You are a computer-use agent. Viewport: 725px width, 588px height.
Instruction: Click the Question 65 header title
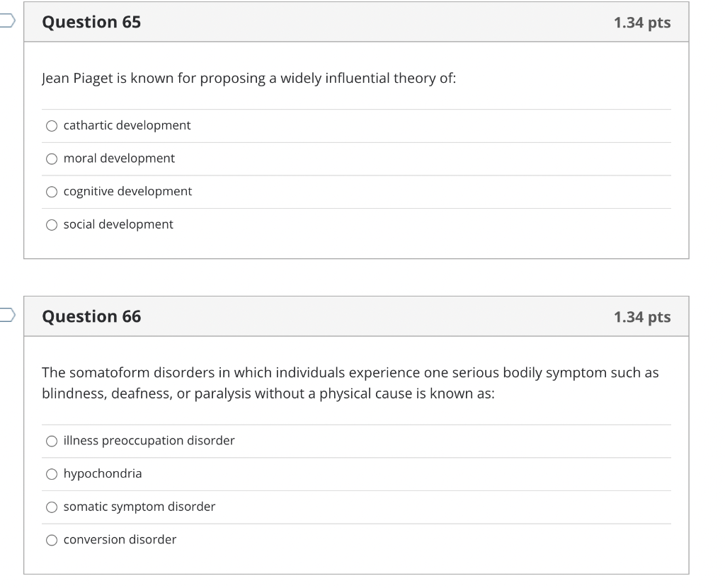pos(91,22)
